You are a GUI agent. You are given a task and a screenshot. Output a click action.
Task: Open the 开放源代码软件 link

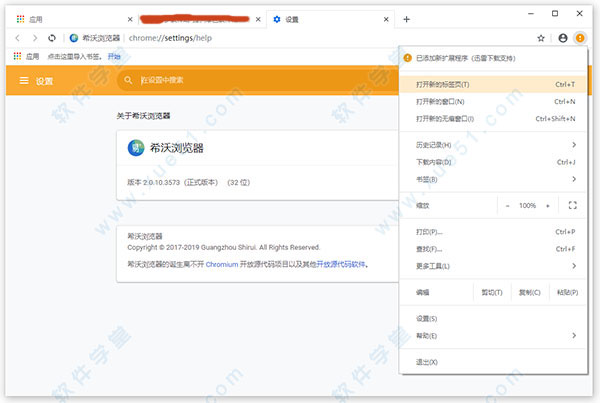(341, 264)
